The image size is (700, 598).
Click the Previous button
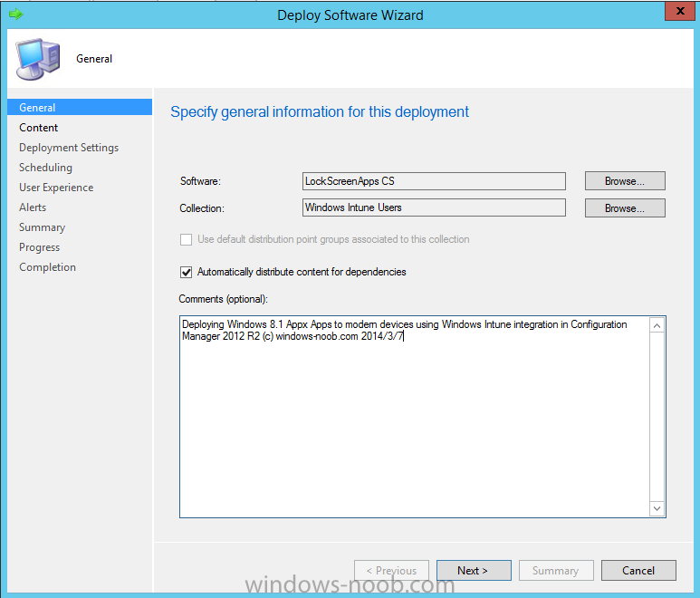[391, 570]
